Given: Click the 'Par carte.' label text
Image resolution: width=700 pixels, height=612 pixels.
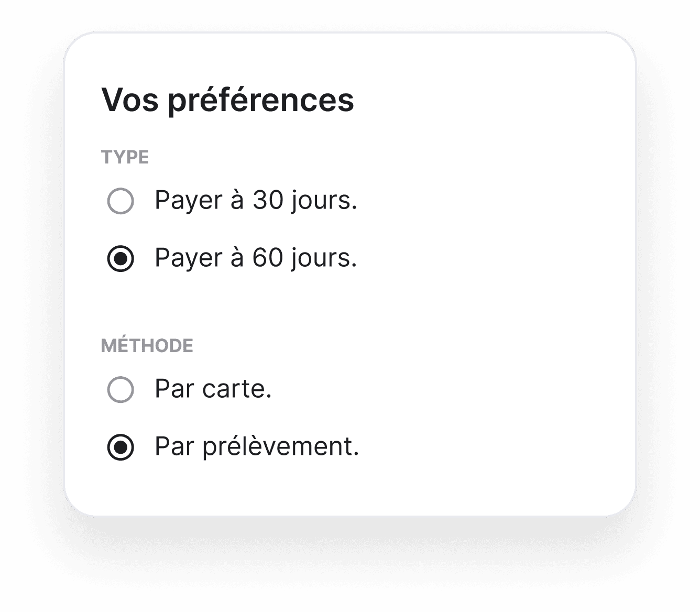Looking at the screenshot, I should [x=213, y=389].
